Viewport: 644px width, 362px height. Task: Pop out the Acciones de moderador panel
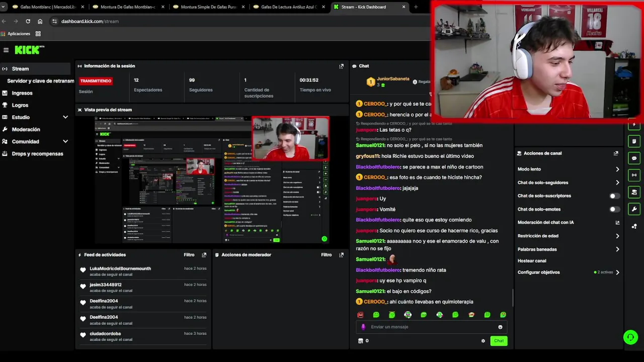341,255
